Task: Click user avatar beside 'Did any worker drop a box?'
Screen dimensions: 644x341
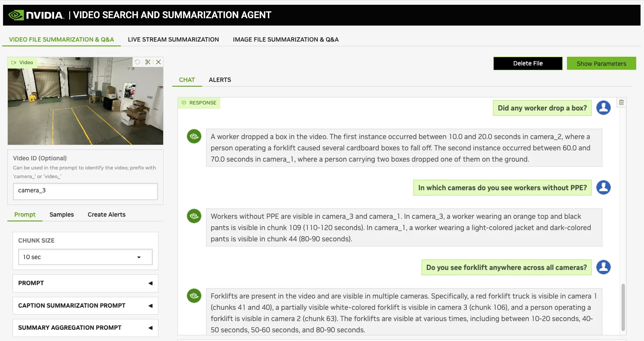Action: pyautogui.click(x=603, y=108)
